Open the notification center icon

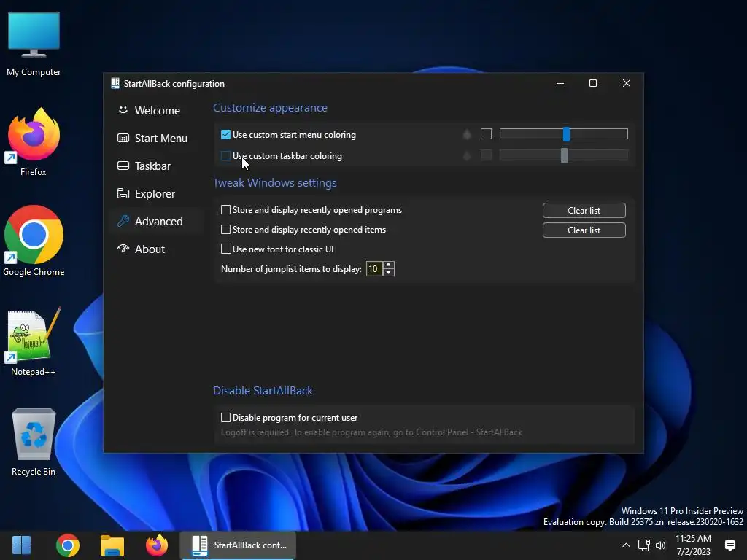(x=729, y=545)
